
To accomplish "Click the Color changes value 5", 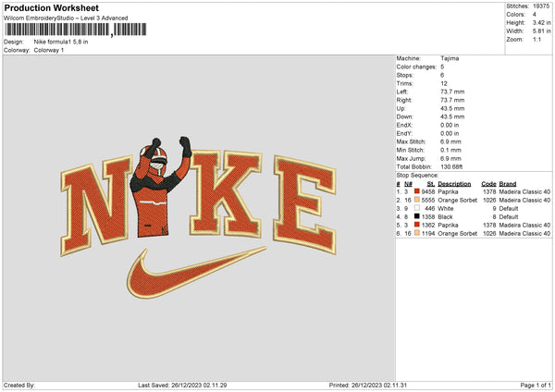I will pos(442,67).
